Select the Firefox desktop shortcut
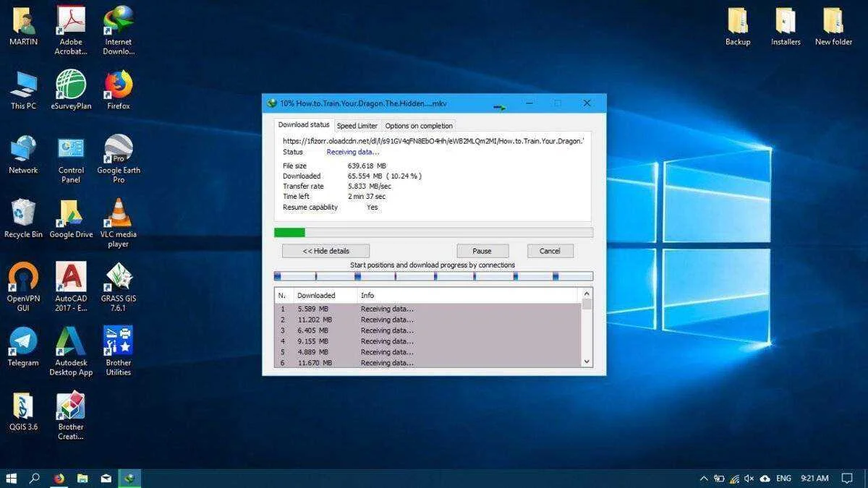 tap(119, 90)
